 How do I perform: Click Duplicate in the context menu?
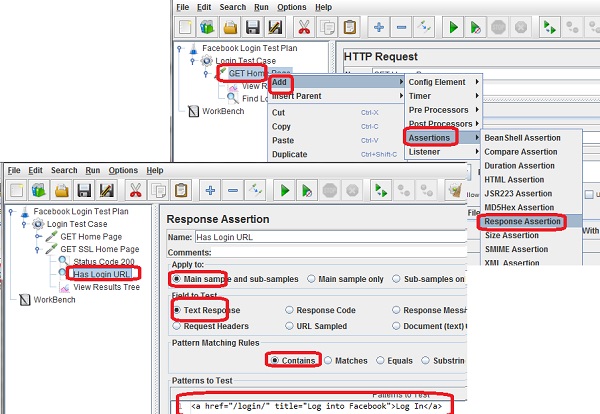[x=290, y=155]
